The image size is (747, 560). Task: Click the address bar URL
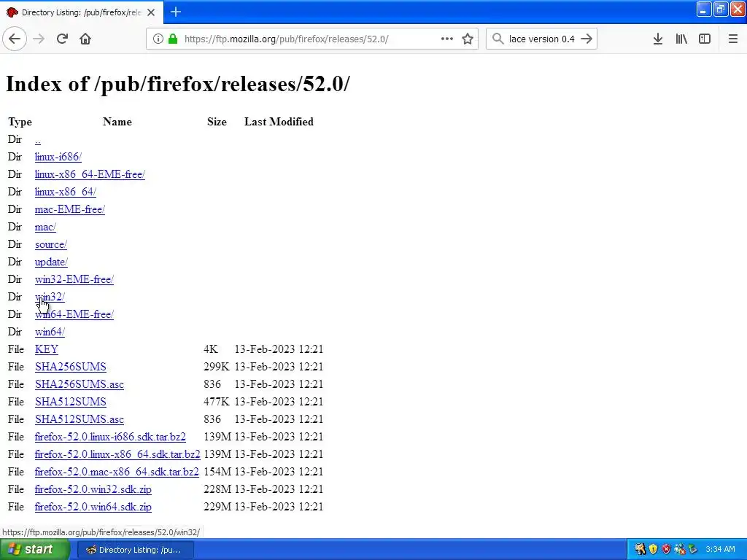tap(286, 39)
